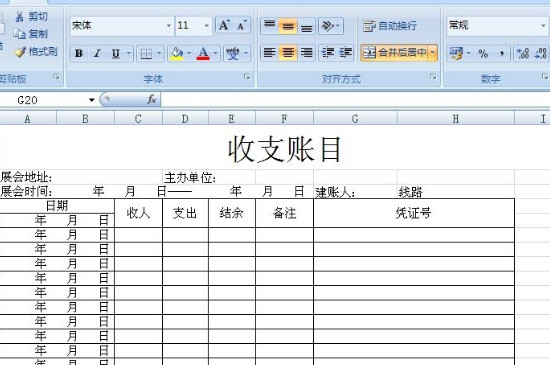
Task: Toggle italic formatting
Action: click(97, 53)
